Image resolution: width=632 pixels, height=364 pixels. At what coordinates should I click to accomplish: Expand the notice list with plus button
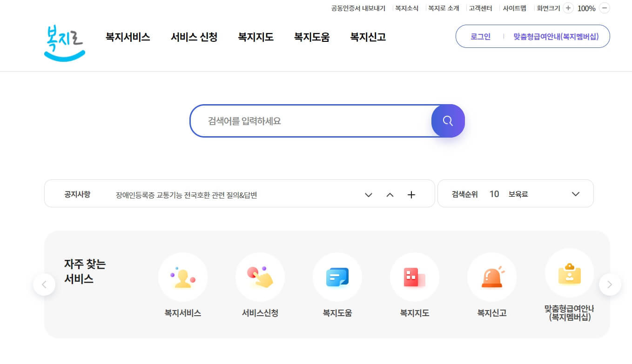click(411, 194)
